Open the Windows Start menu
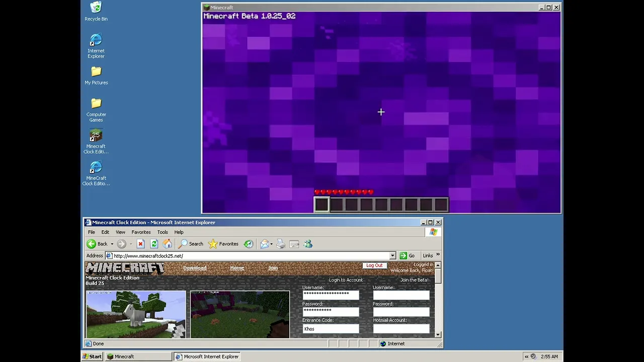The image size is (644, 362). click(92, 356)
